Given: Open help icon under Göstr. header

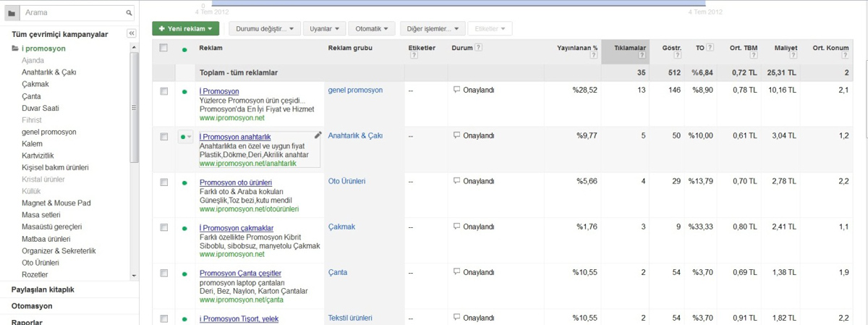Looking at the screenshot, I should (x=677, y=55).
